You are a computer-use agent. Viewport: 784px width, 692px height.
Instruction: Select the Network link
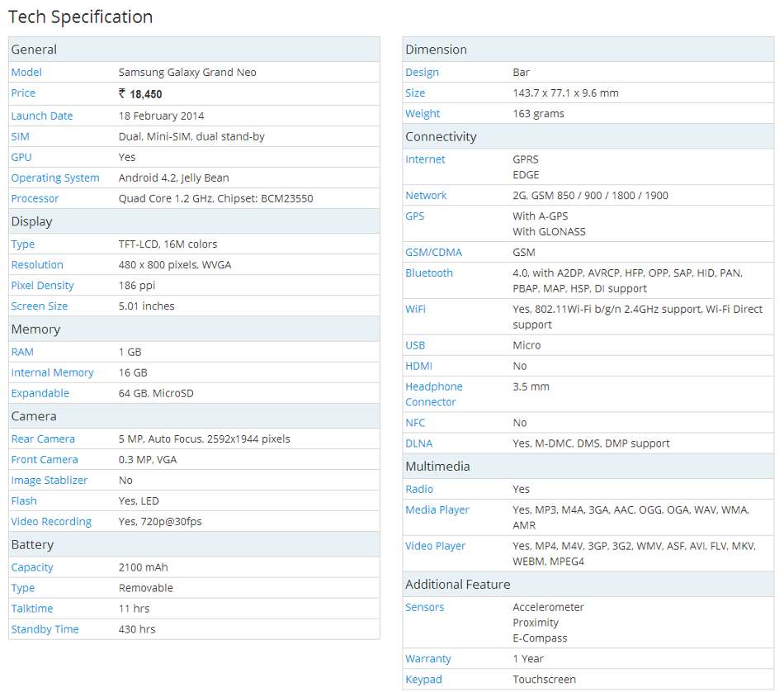[x=426, y=196]
